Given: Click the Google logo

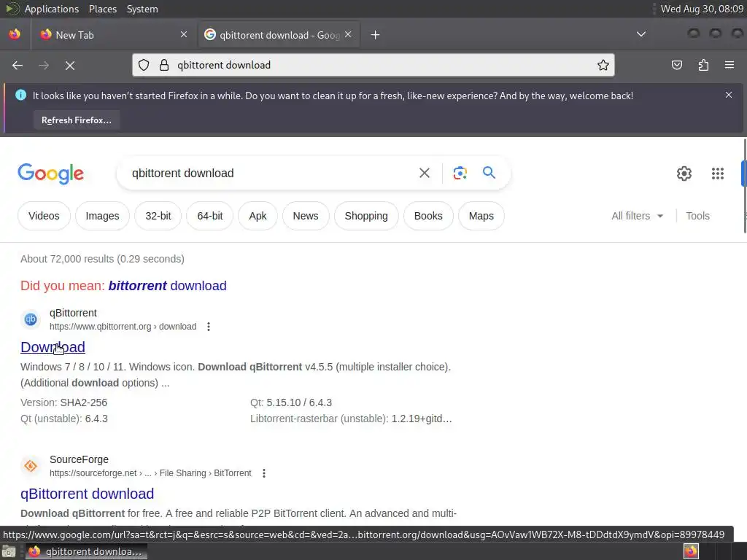Looking at the screenshot, I should click(x=51, y=174).
